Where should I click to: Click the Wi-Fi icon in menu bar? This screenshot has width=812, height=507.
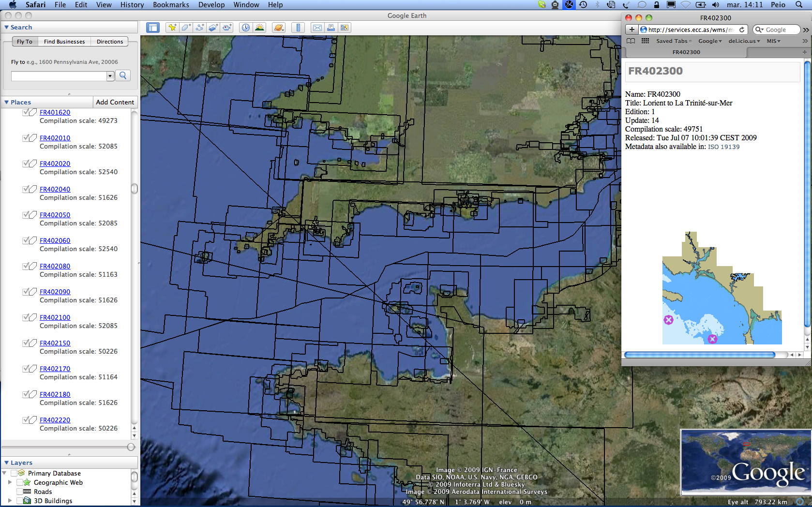coord(686,5)
